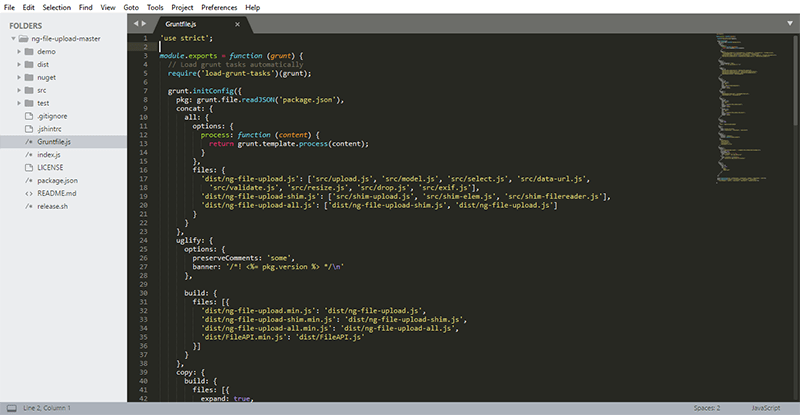Viewport: 800px width, 415px height.
Task: Click the vertical scrollbar thumb
Action: pyautogui.click(x=796, y=80)
